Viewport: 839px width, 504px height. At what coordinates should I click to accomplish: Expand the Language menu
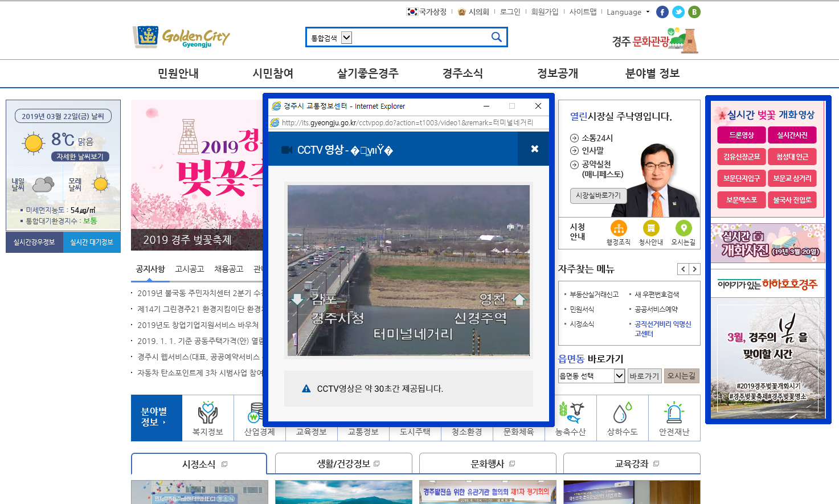[628, 12]
